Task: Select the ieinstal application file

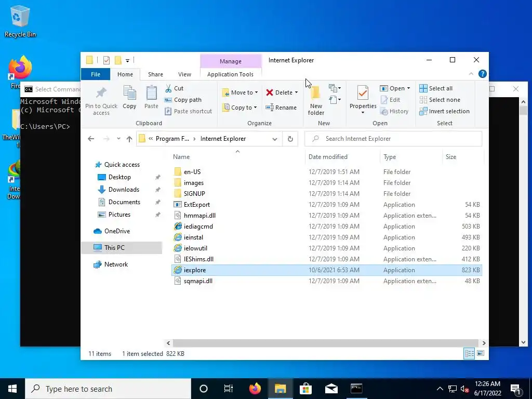Action: 193,237
